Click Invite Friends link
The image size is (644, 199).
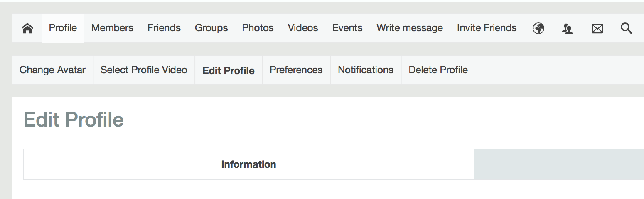coord(487,28)
